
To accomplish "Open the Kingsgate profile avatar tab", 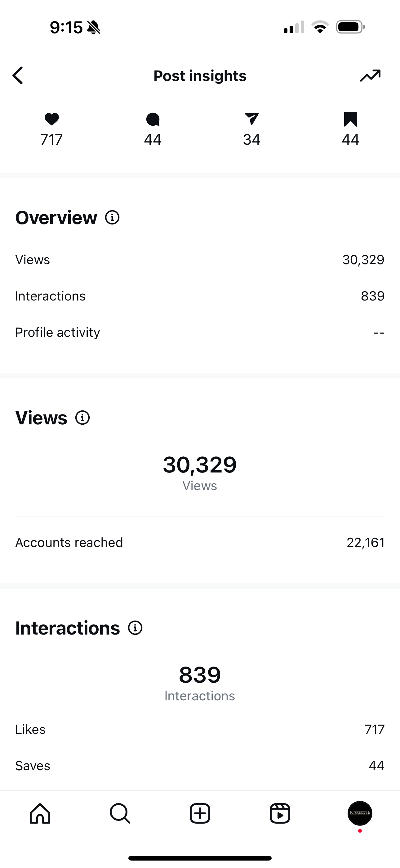I will (x=360, y=813).
